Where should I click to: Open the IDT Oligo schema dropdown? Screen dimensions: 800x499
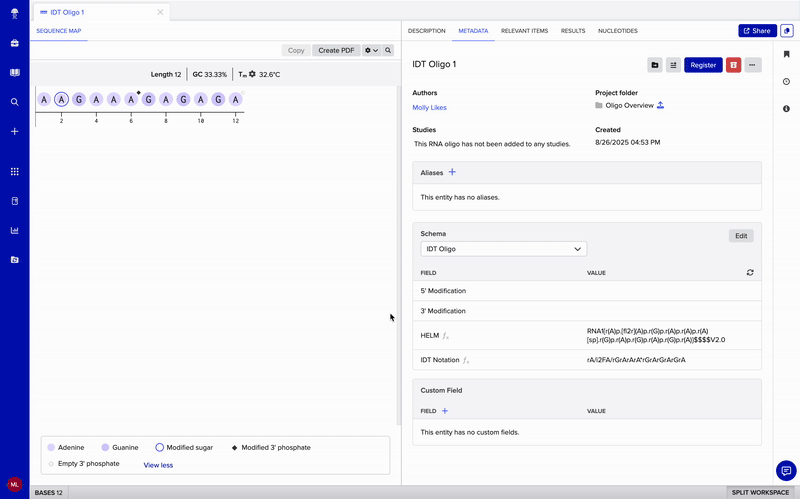click(x=504, y=249)
